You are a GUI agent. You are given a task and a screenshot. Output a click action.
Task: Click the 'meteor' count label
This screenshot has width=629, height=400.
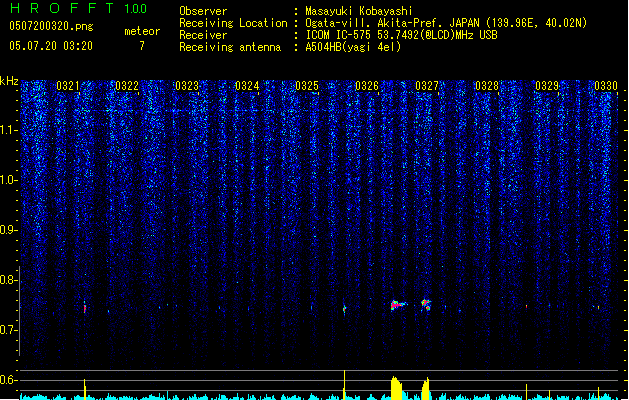point(142,31)
